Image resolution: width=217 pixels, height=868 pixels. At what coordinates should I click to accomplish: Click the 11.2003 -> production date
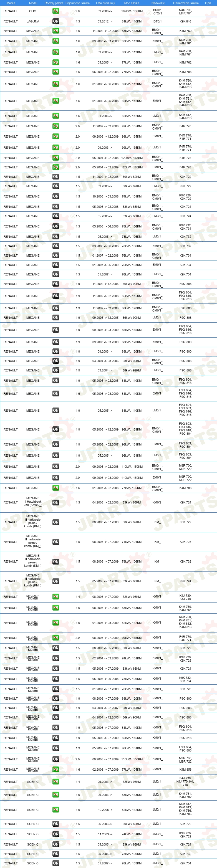pyautogui.click(x=105, y=834)
